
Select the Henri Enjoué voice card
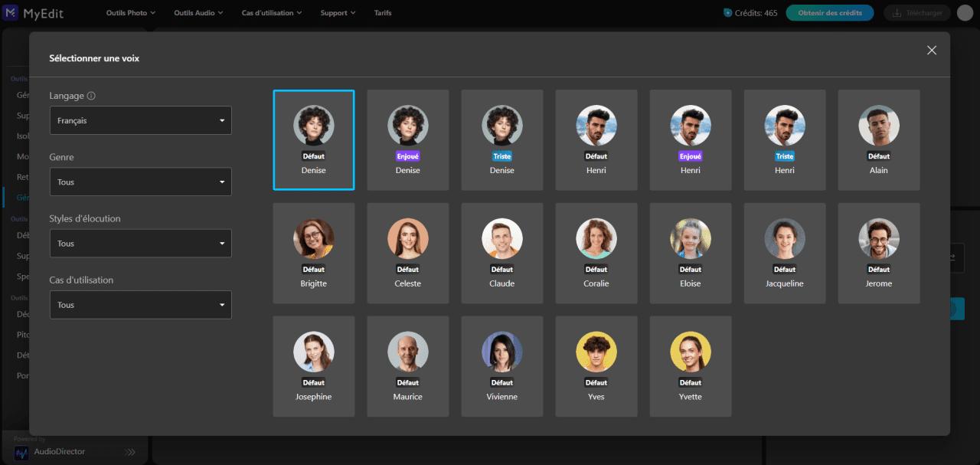(x=691, y=140)
